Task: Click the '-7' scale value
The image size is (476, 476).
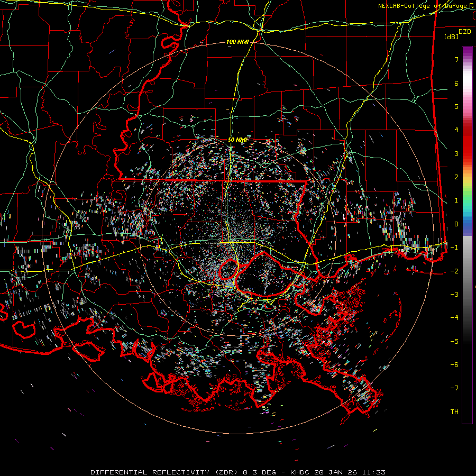Action: (454, 388)
